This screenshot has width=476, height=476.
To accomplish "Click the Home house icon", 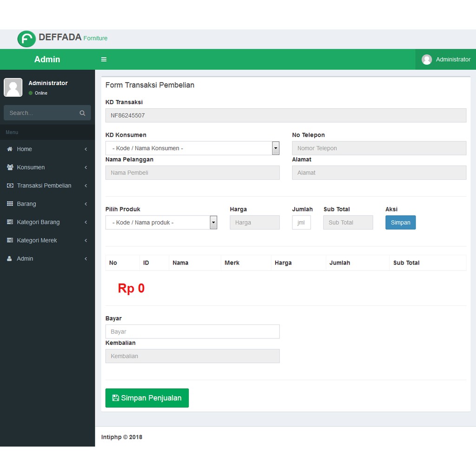I will (10, 149).
